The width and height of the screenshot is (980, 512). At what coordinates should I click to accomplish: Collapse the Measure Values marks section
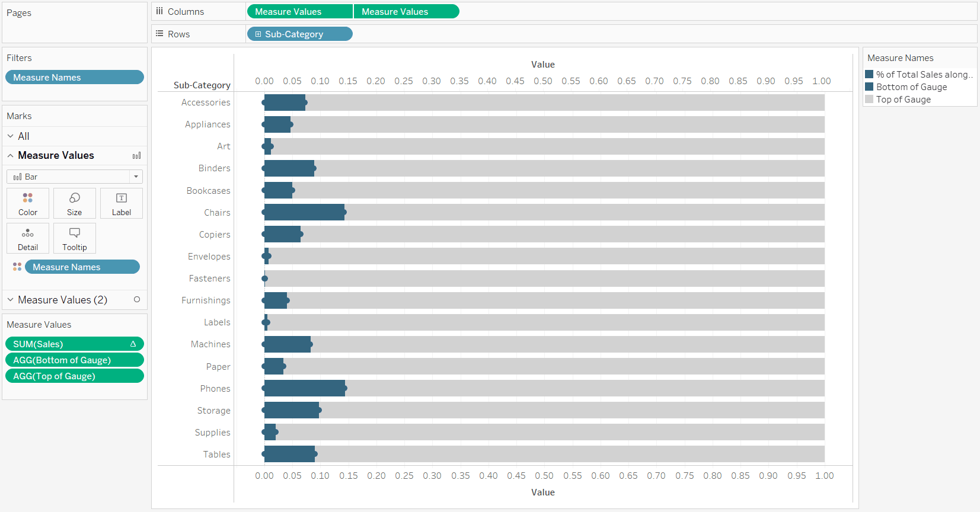(10, 155)
